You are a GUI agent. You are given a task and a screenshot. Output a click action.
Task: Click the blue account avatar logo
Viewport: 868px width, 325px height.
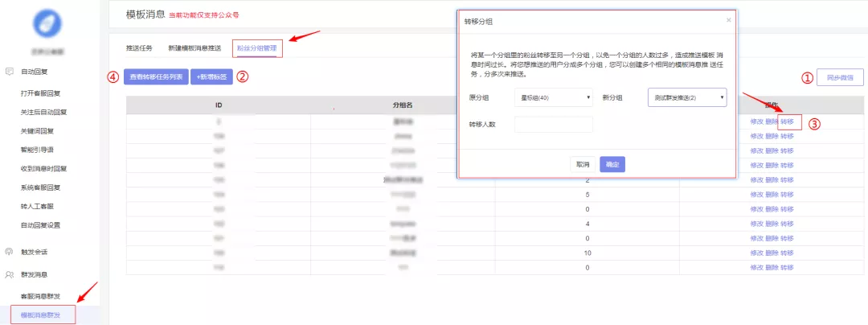[47, 24]
